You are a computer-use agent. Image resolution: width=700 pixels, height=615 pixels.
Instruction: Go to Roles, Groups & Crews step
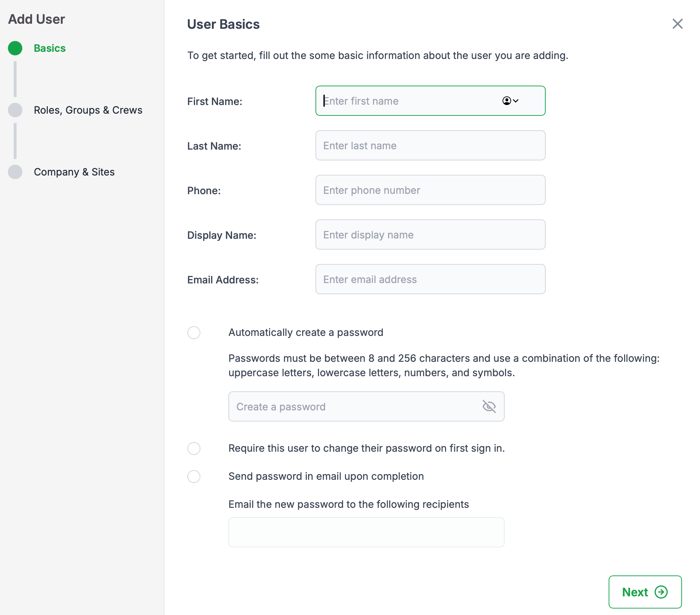(88, 110)
